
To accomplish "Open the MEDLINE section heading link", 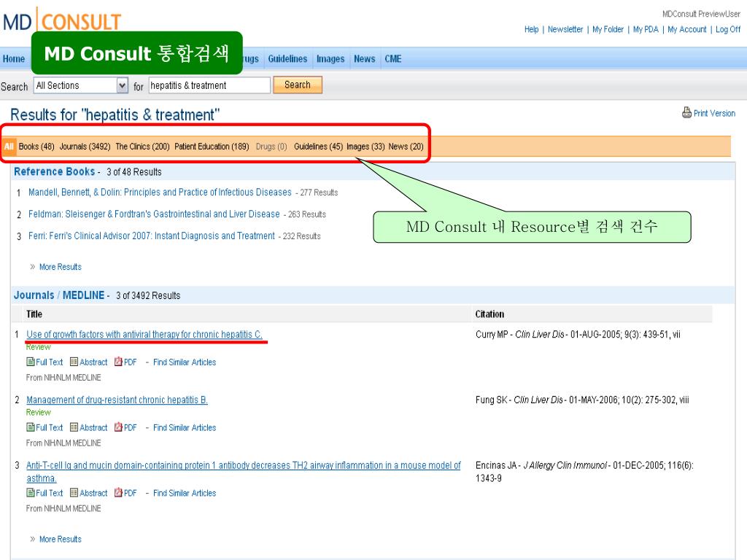I will click(83, 295).
